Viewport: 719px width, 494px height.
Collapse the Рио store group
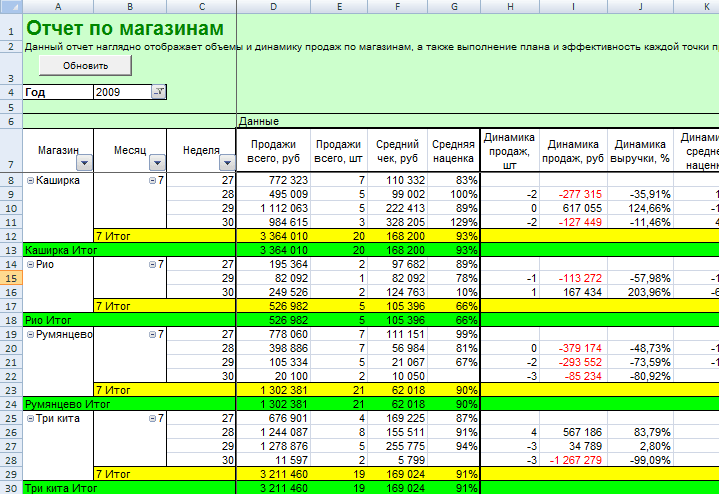point(30,264)
